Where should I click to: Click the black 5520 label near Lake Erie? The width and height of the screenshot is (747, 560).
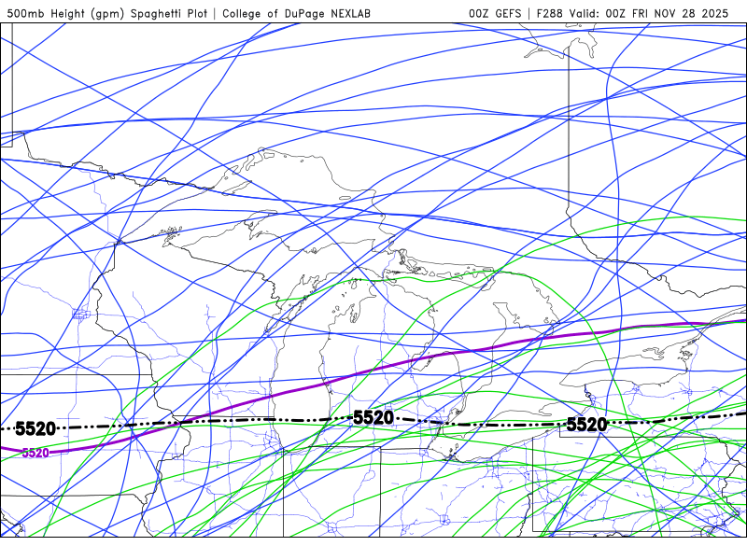(x=586, y=424)
